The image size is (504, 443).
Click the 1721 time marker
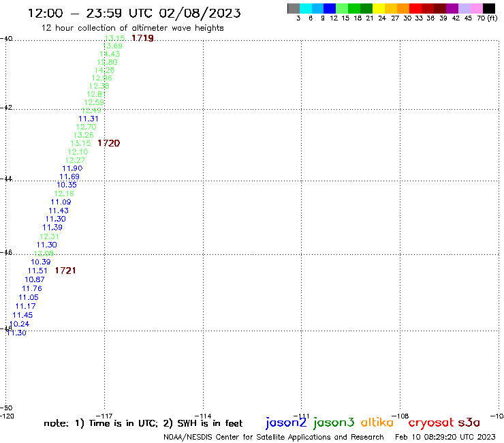(x=65, y=271)
